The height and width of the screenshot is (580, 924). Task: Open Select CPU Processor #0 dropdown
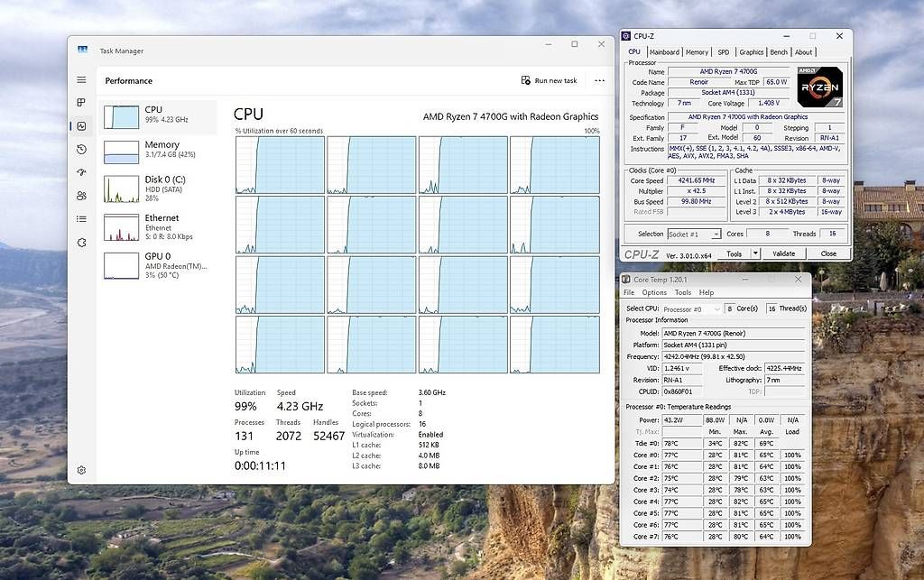[x=691, y=308]
